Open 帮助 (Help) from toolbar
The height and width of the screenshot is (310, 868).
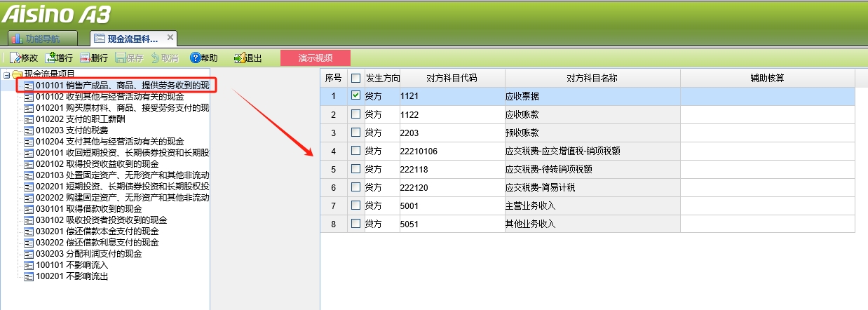(203, 58)
